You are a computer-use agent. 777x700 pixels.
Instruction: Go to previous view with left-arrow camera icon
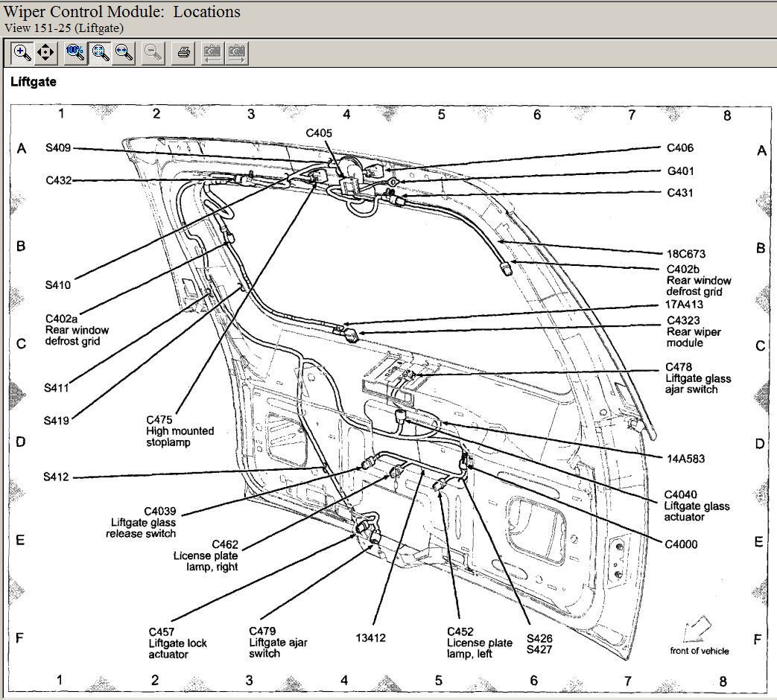pyautogui.click(x=212, y=53)
